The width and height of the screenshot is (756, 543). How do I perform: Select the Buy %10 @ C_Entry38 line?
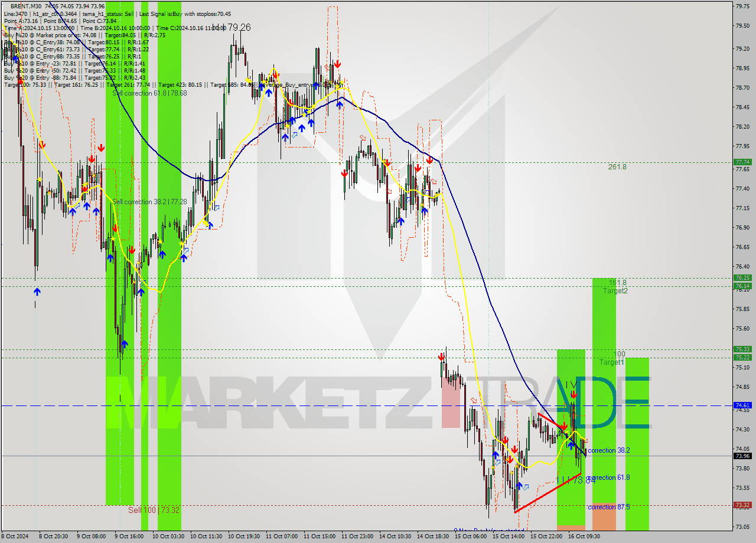[76, 42]
